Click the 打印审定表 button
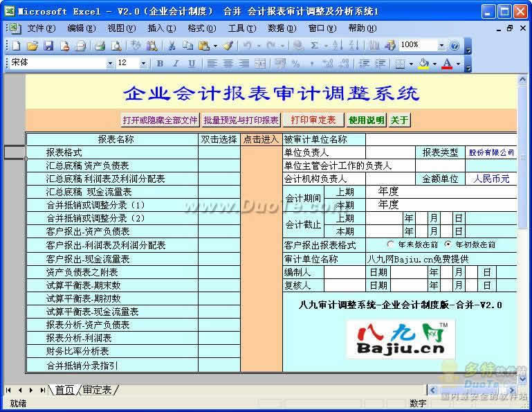532x412 pixels. (313, 120)
